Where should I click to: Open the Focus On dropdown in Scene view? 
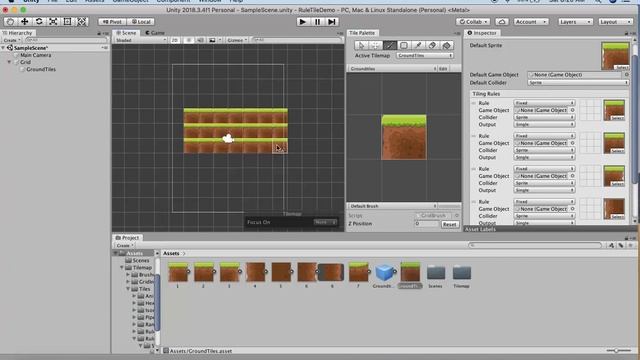point(325,222)
